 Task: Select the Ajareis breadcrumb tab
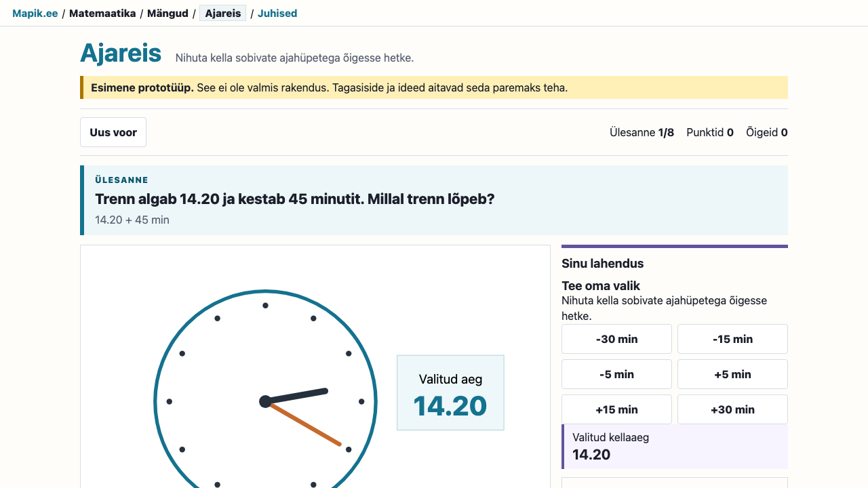tap(222, 13)
